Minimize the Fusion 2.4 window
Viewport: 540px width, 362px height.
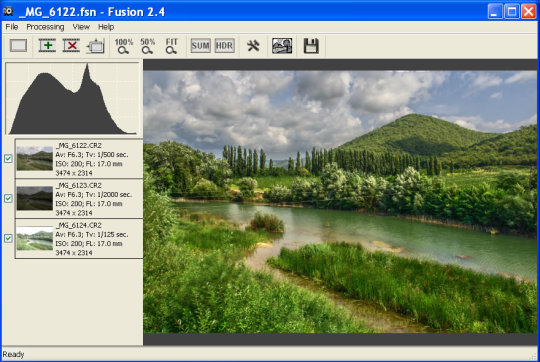(x=495, y=11)
